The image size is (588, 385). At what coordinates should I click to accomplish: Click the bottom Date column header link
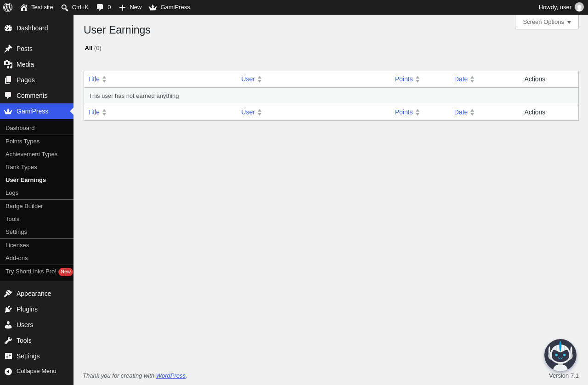[x=461, y=112]
